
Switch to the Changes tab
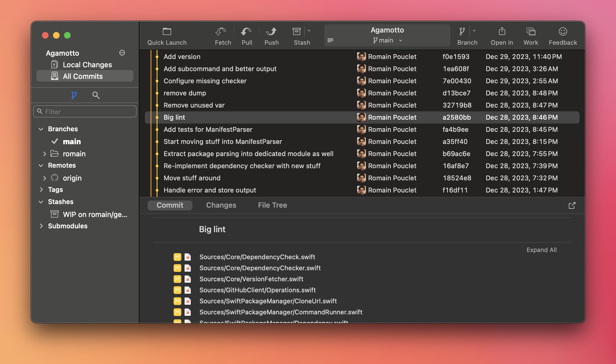click(221, 205)
